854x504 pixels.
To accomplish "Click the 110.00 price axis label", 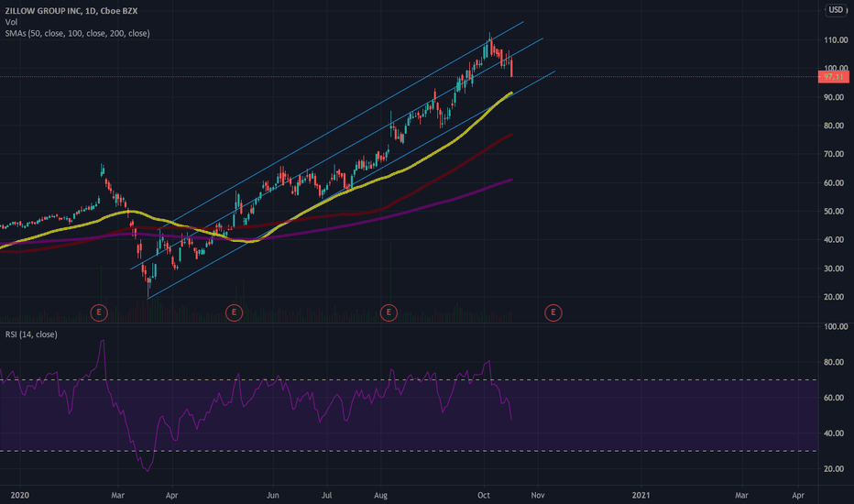I will click(x=836, y=39).
